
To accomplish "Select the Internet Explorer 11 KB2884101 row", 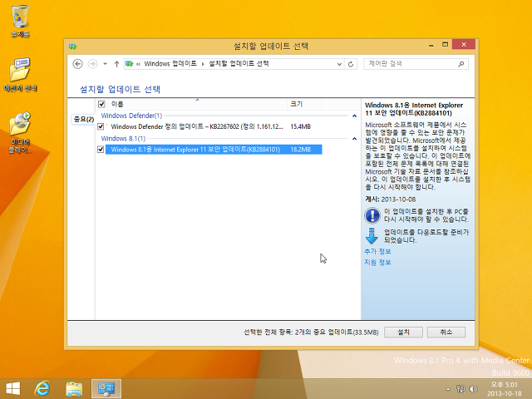I will pos(214,150).
